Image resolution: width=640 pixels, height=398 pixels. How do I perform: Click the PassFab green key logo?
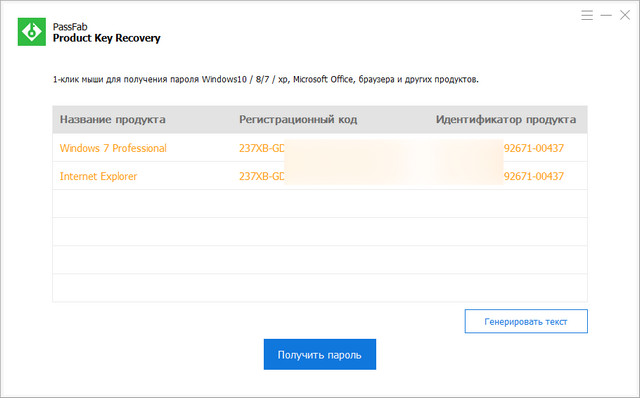point(32,32)
